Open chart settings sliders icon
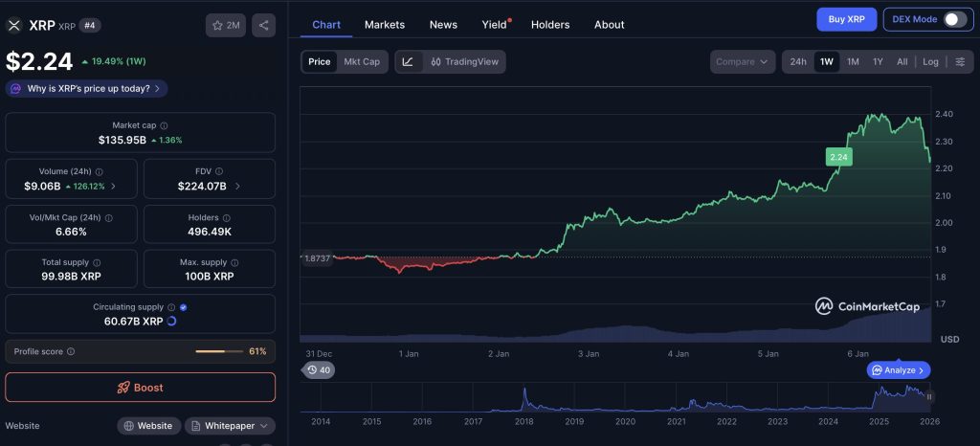The height and width of the screenshot is (446, 980). (x=960, y=62)
